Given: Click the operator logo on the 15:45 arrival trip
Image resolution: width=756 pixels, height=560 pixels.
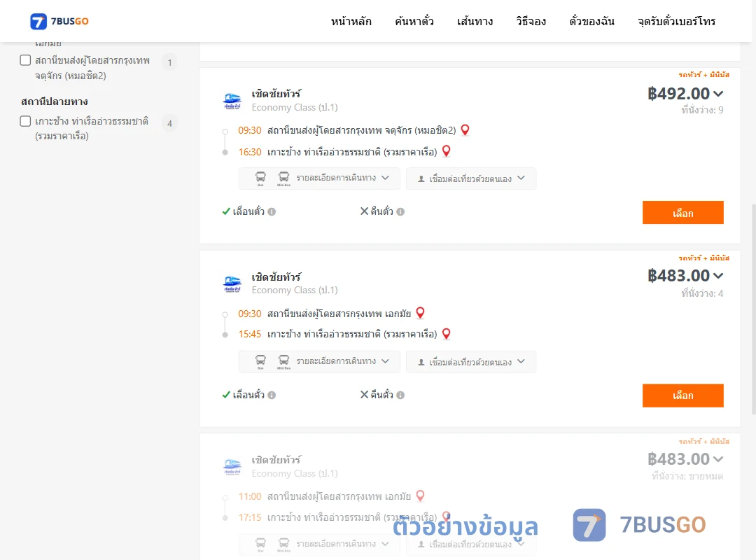Looking at the screenshot, I should click(x=232, y=283).
